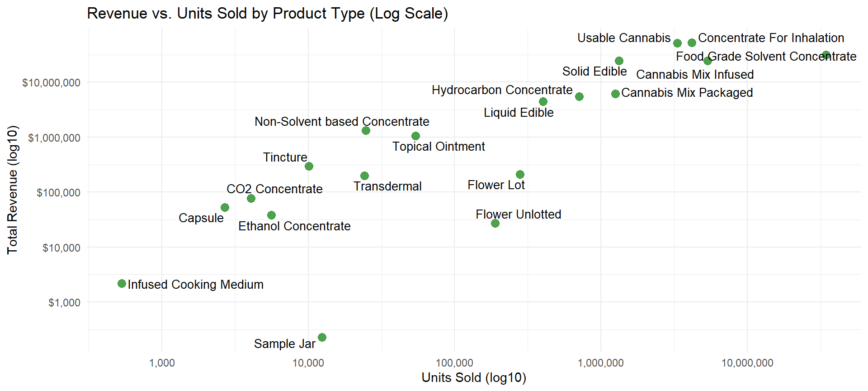Image resolution: width=868 pixels, height=391 pixels.
Task: Click the chart title text
Action: click(x=267, y=14)
